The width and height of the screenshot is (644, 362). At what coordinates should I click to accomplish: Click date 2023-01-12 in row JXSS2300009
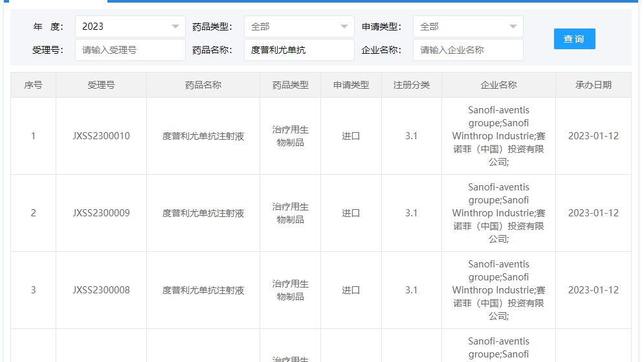593,213
